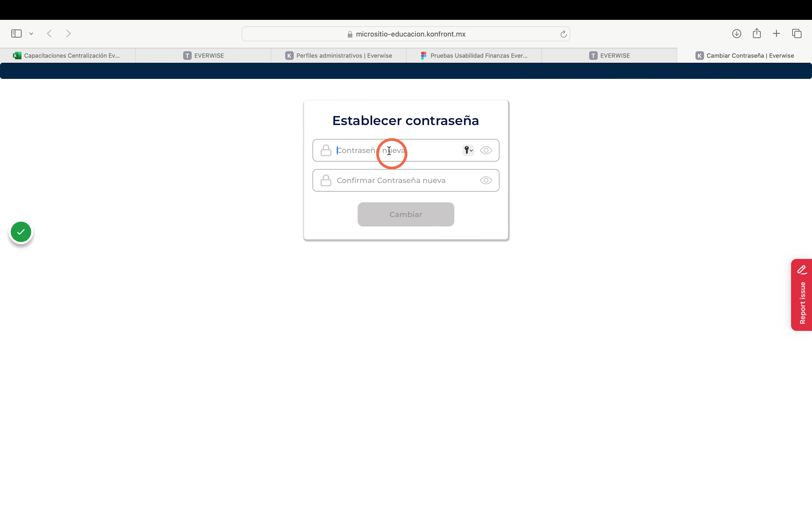Open a new tab with the plus icon
The width and height of the screenshot is (812, 527).
pyautogui.click(x=776, y=33)
